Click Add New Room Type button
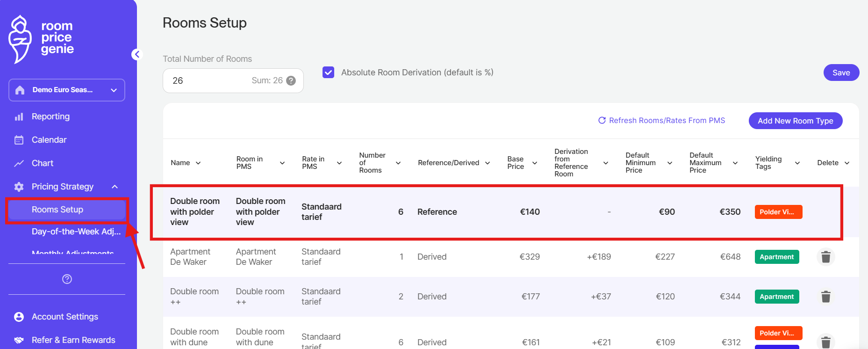The height and width of the screenshot is (349, 868). (795, 121)
